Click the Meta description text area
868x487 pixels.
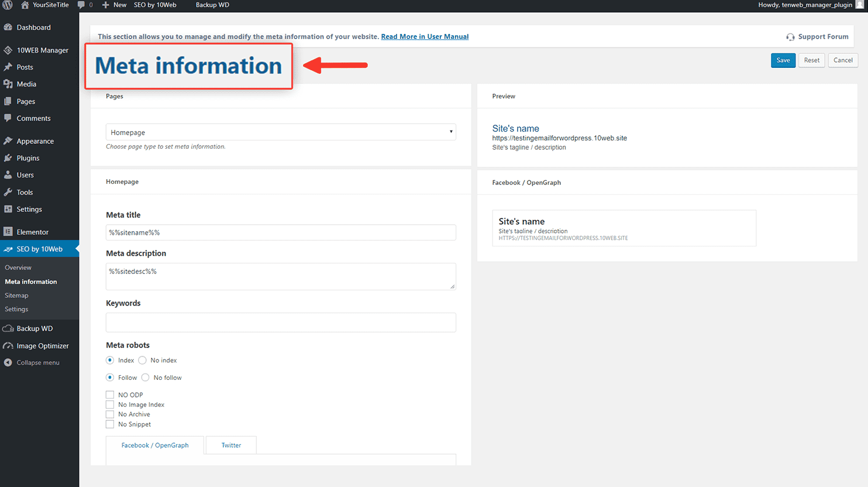[281, 276]
